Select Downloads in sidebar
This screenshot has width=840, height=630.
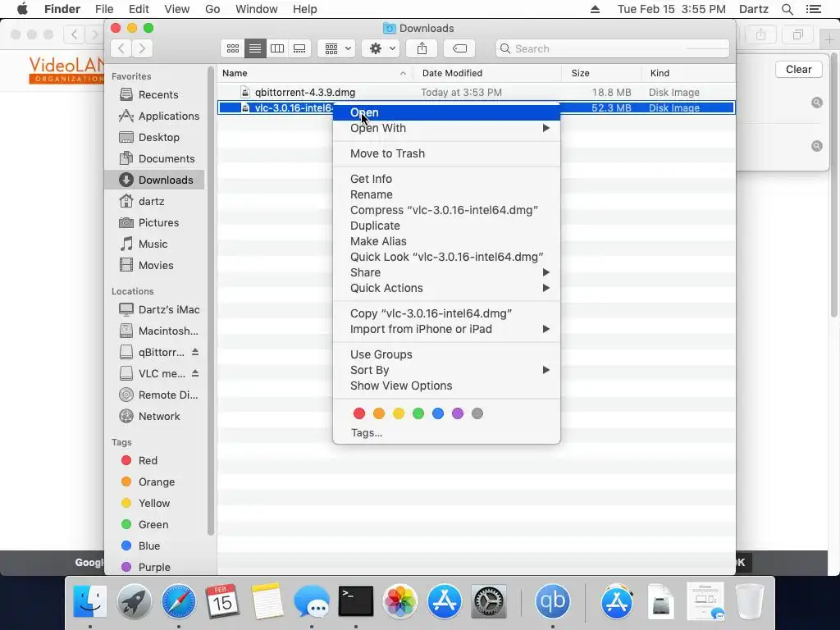coord(154,180)
